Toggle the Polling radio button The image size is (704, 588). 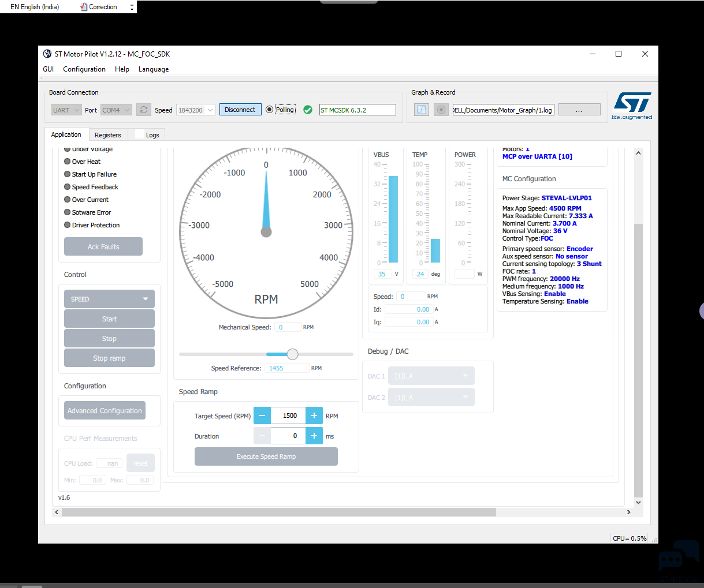pos(269,110)
